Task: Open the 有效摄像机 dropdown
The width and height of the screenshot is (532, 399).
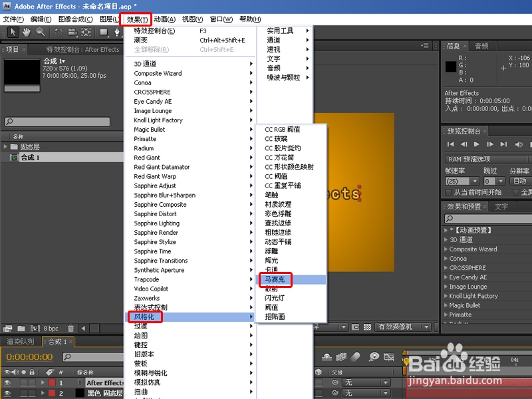Action: (403, 327)
